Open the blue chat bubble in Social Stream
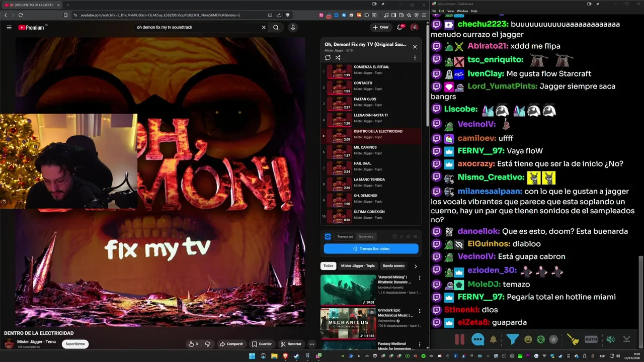Viewport: 644px width, 362px height. 477,339
